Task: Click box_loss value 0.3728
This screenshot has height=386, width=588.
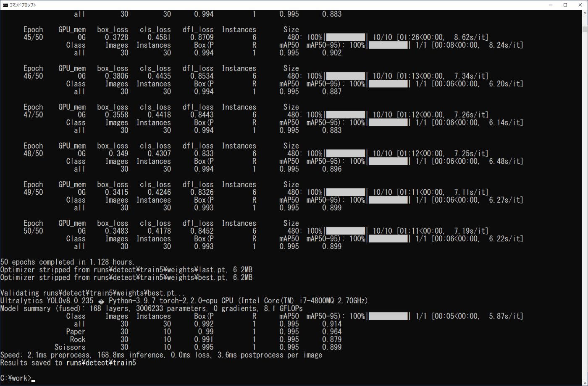Action: click(x=117, y=37)
